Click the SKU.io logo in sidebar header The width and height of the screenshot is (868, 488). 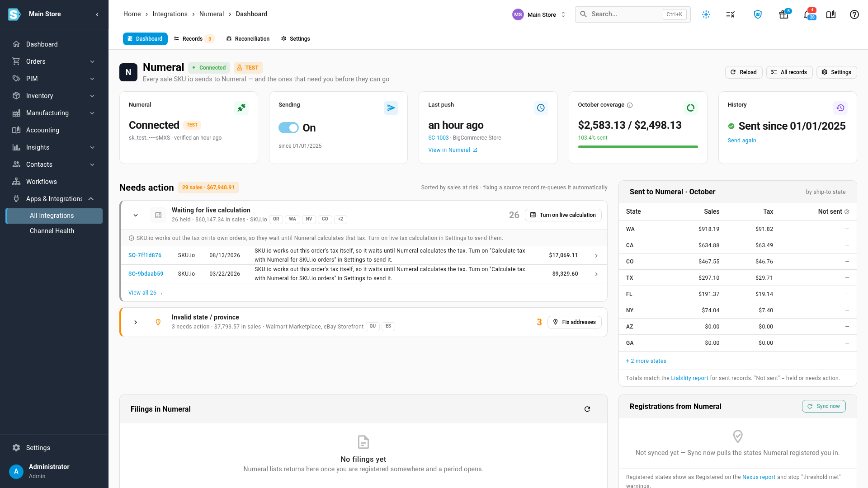pos(14,14)
